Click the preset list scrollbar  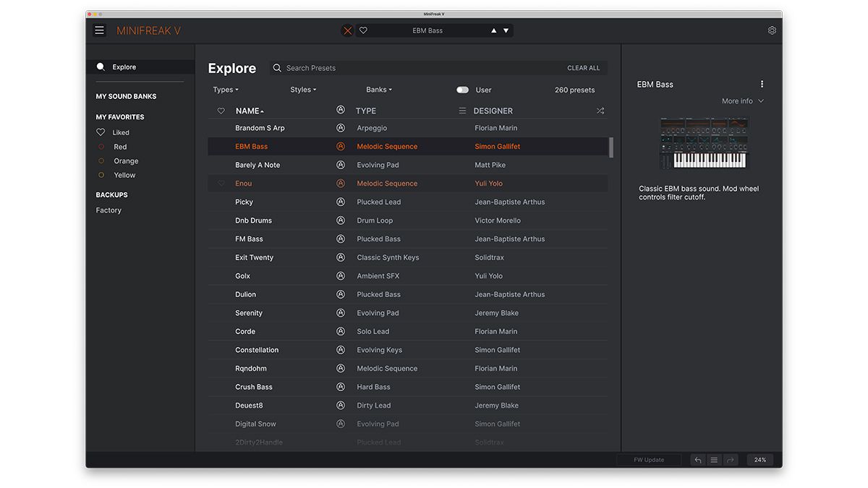point(611,147)
